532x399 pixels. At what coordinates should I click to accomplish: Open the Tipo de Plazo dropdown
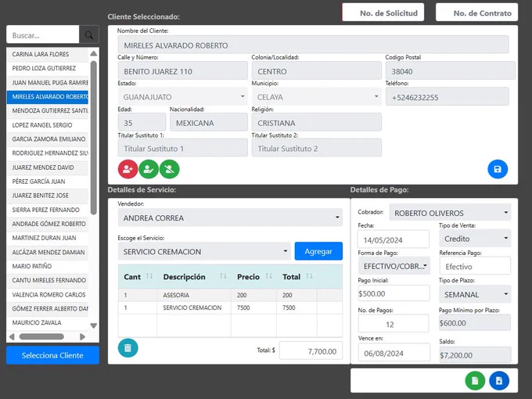[475, 294]
